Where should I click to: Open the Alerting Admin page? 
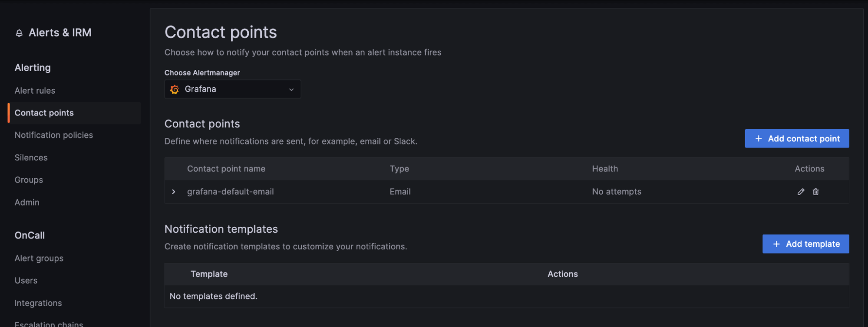pyautogui.click(x=27, y=203)
